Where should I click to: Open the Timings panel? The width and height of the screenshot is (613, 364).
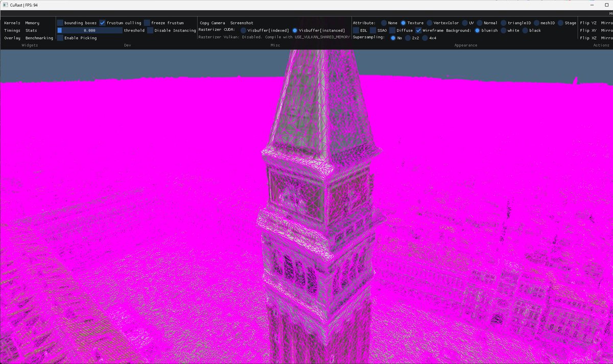(11, 30)
